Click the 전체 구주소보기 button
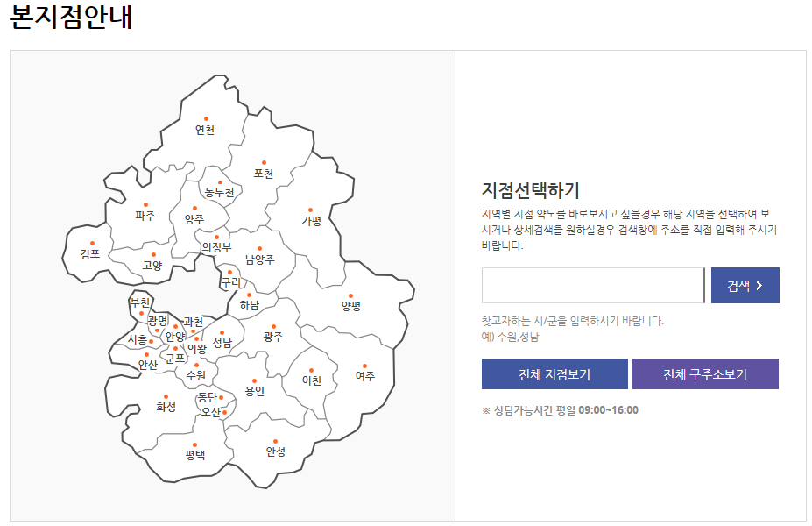The height and width of the screenshot is (526, 812). click(x=704, y=373)
